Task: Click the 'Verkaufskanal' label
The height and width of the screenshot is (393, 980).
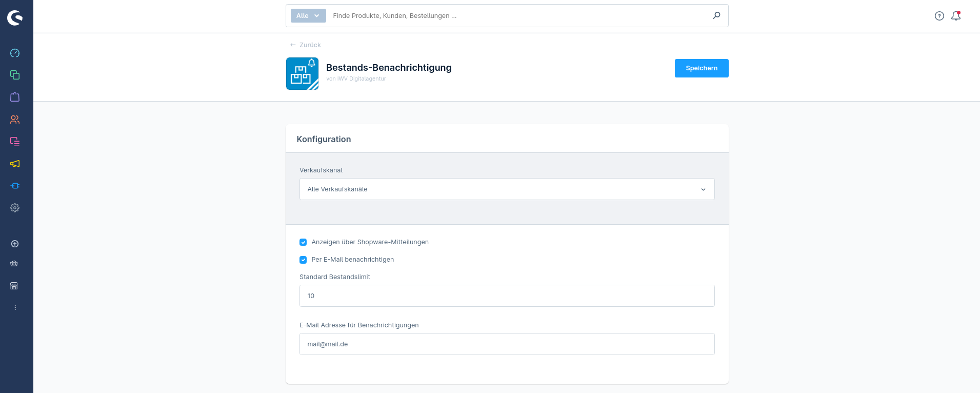Action: (321, 170)
